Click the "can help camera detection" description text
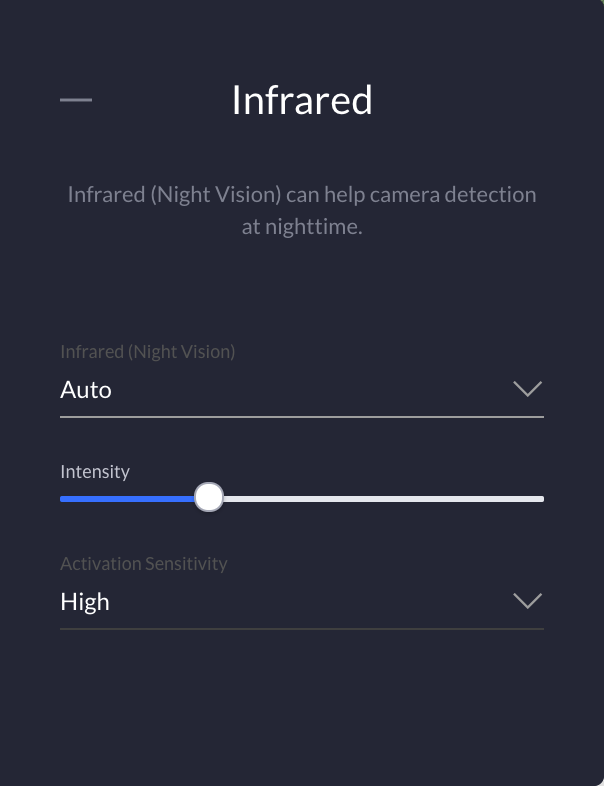604x786 pixels. [412, 194]
